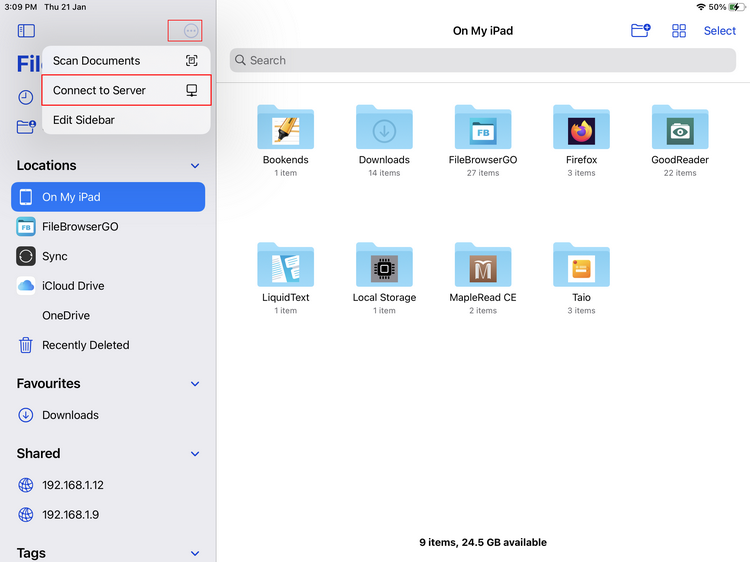Open the FileBrowserGO folder in grid
The width and height of the screenshot is (750, 562).
click(483, 141)
